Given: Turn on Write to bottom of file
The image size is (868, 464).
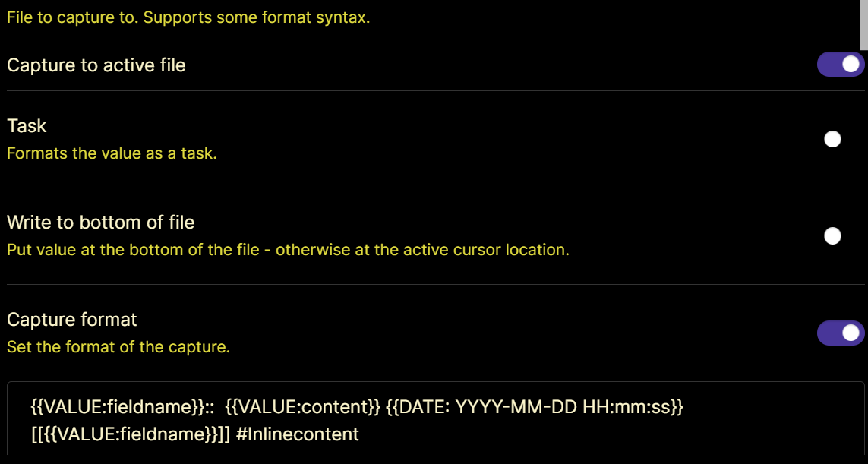Looking at the screenshot, I should click(832, 236).
